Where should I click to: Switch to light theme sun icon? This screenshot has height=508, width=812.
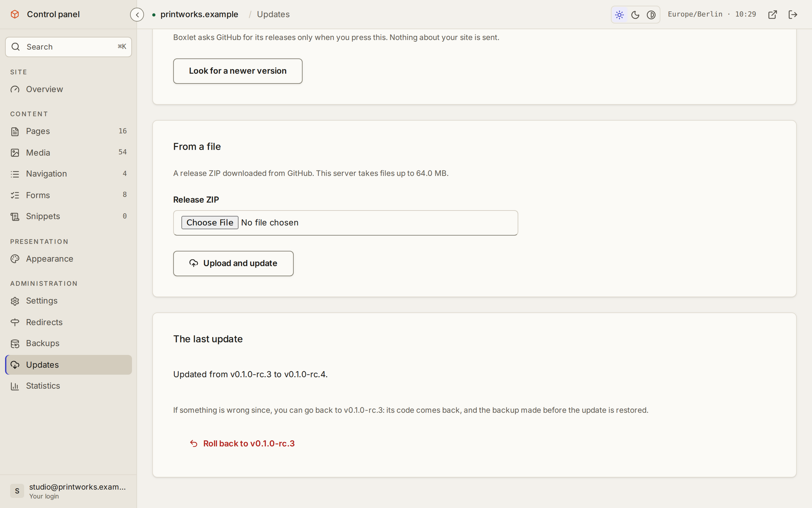tap(619, 15)
